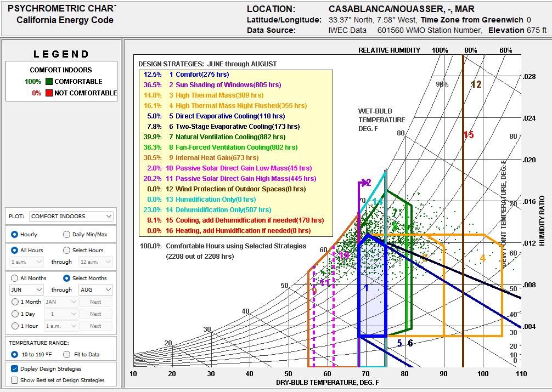Click the 601560 WMO Station Number text
Screen dimensions: 552x392
click(x=429, y=30)
